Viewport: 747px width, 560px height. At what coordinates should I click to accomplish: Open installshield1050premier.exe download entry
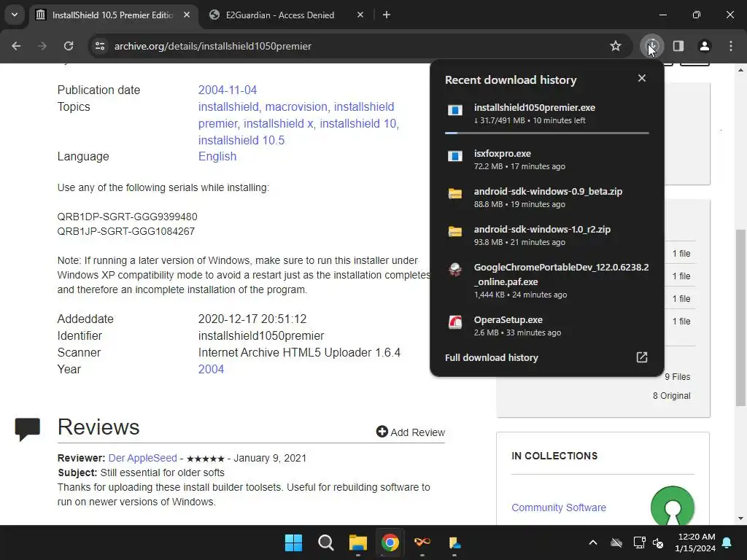pos(547,114)
